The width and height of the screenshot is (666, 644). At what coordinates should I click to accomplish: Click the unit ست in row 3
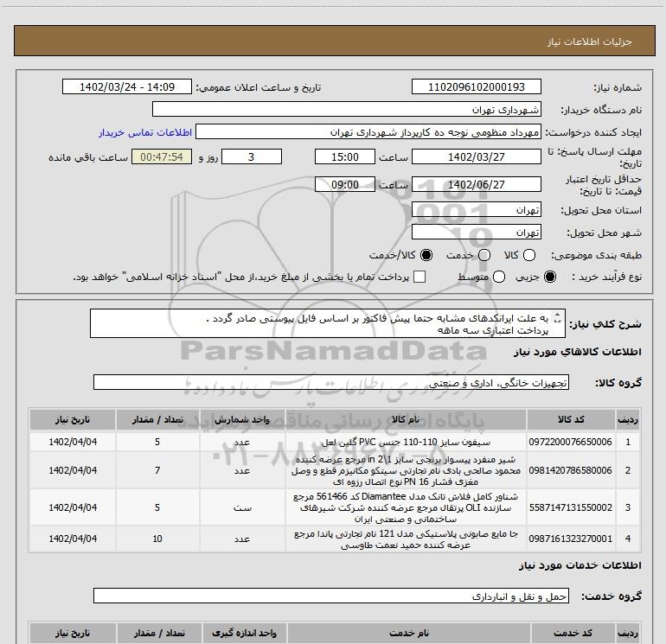pyautogui.click(x=242, y=507)
